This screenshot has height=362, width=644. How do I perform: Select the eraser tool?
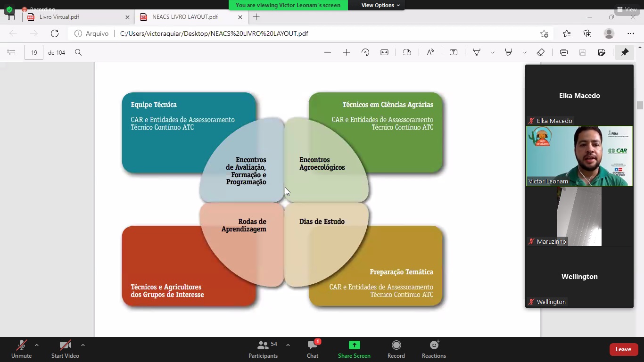pyautogui.click(x=541, y=52)
